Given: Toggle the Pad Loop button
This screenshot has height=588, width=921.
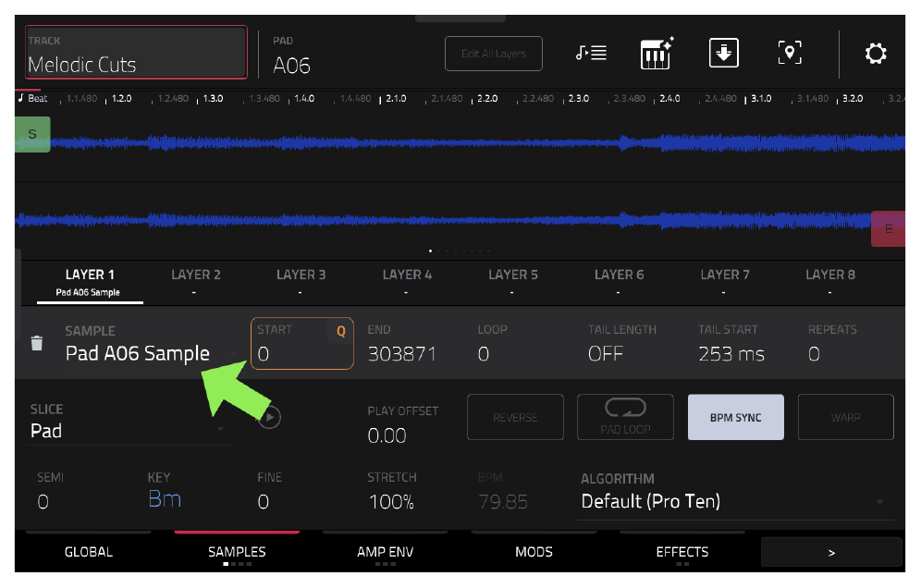Looking at the screenshot, I should 625,417.
